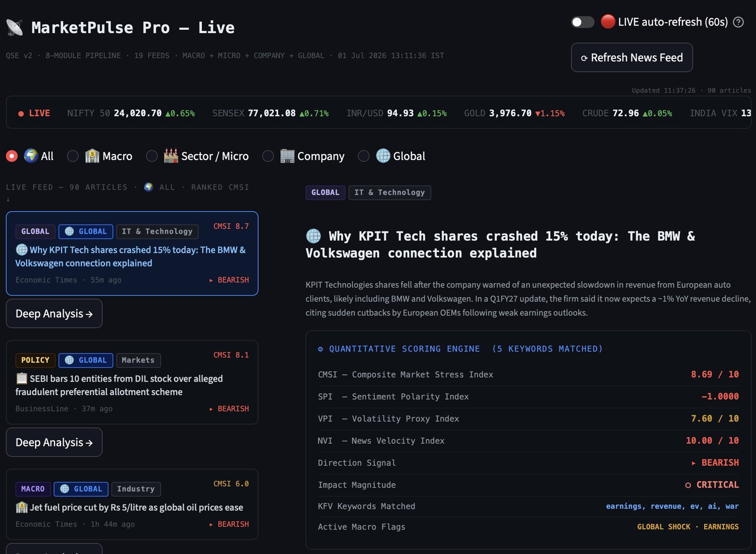The image size is (756, 554).
Task: Click the globe icon next to All
Action: coord(31,156)
